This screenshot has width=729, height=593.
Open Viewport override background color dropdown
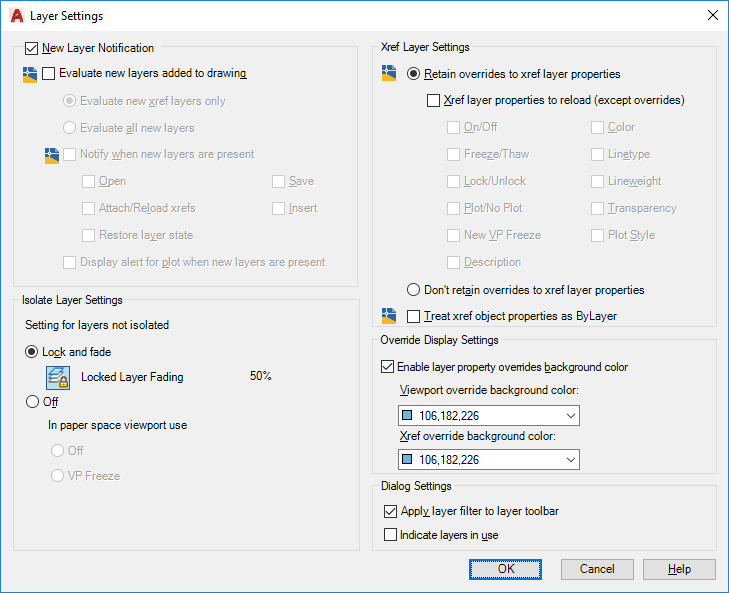click(570, 416)
